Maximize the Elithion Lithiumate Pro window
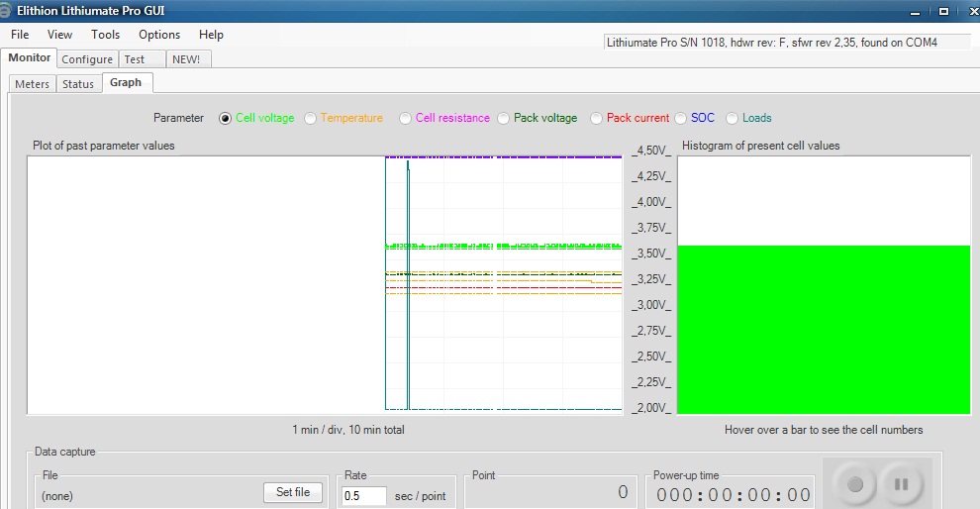 [x=943, y=11]
